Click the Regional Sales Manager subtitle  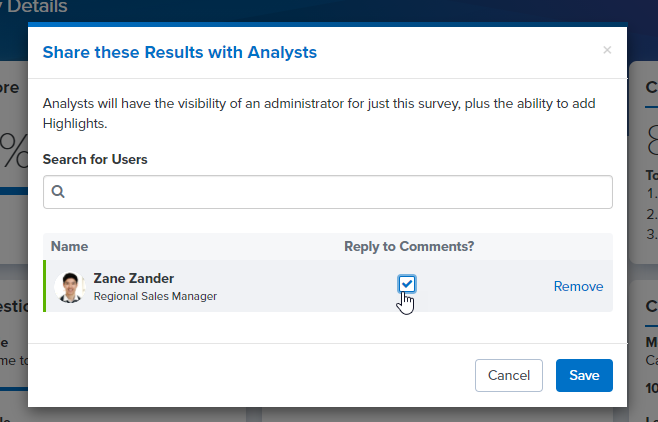[x=155, y=296]
